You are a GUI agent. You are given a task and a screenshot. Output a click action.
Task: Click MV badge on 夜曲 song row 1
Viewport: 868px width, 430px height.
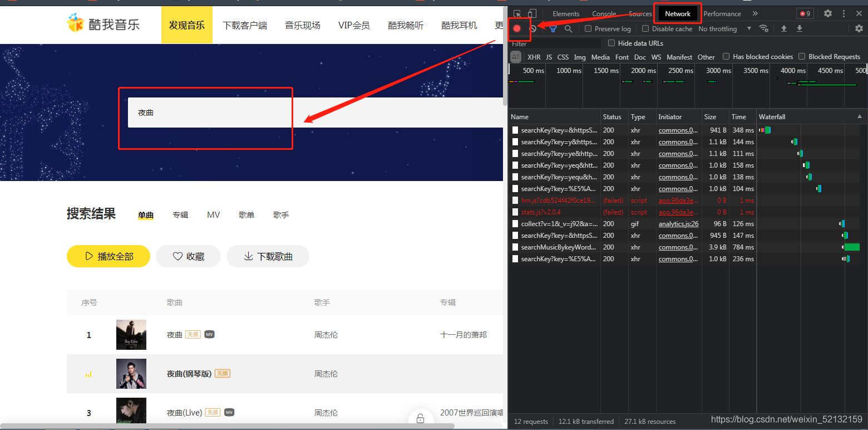click(x=209, y=334)
